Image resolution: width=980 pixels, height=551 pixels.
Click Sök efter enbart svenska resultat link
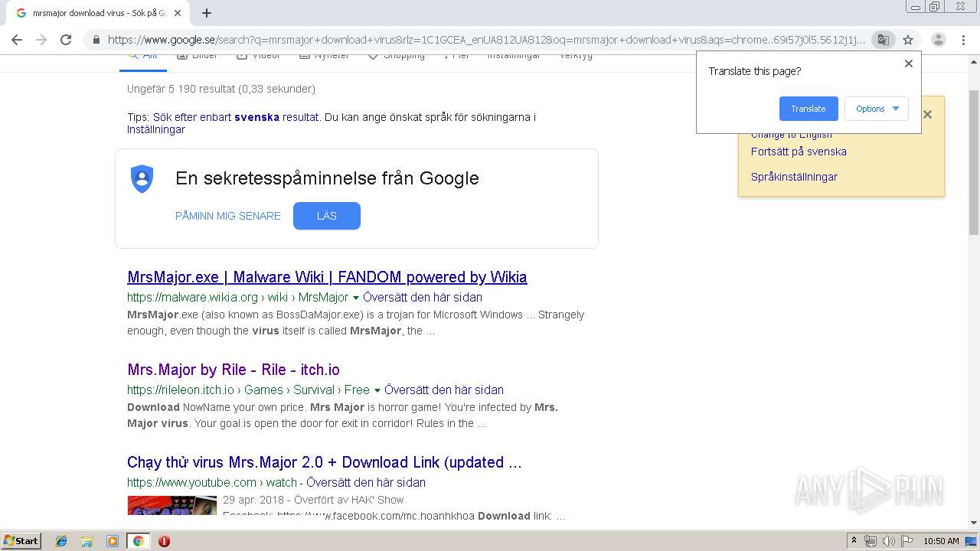pos(236,117)
